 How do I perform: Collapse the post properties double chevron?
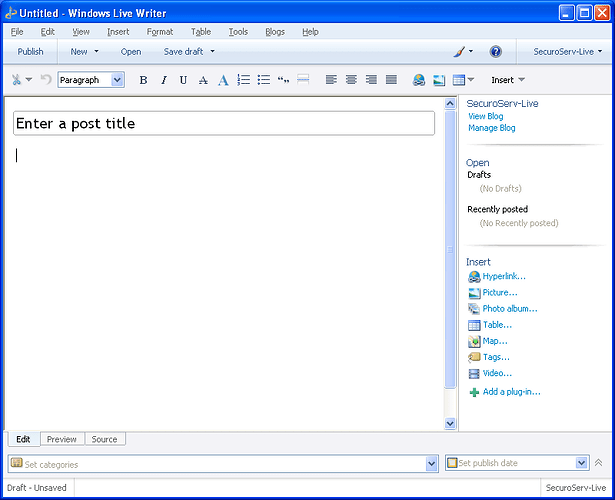[599, 463]
